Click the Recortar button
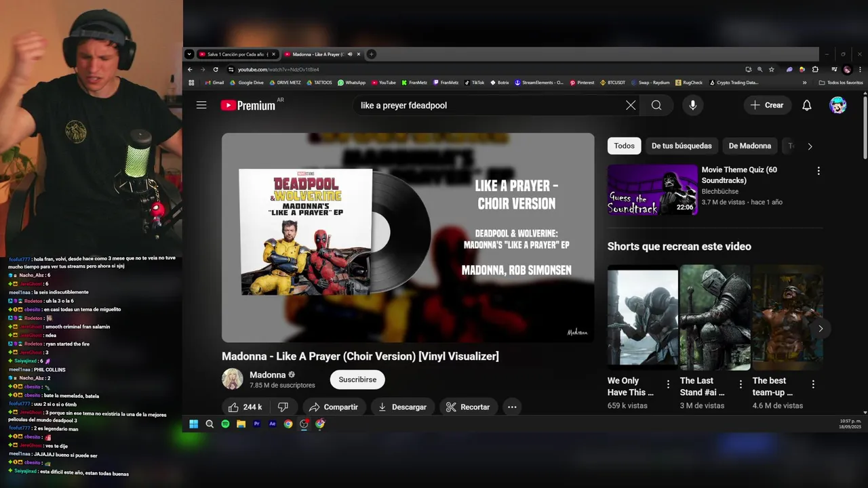The height and width of the screenshot is (488, 868). 468,407
